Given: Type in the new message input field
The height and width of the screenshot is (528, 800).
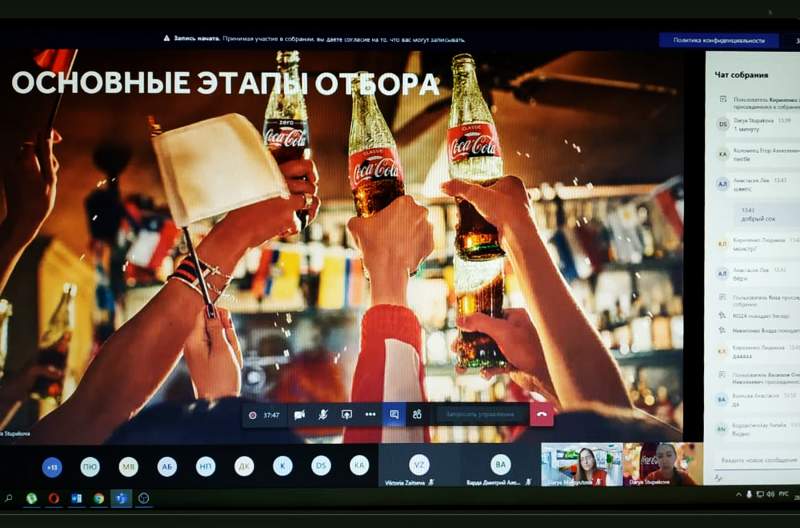Looking at the screenshot, I should coord(758,460).
